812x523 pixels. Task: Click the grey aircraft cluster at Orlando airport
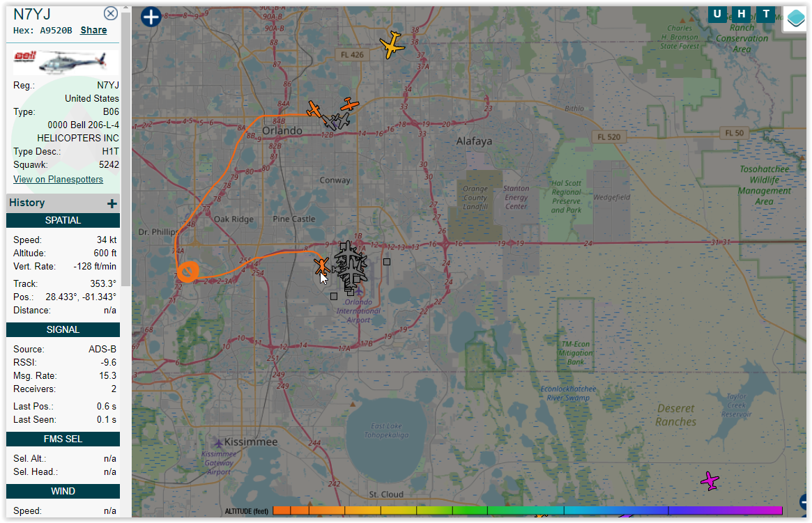[351, 265]
